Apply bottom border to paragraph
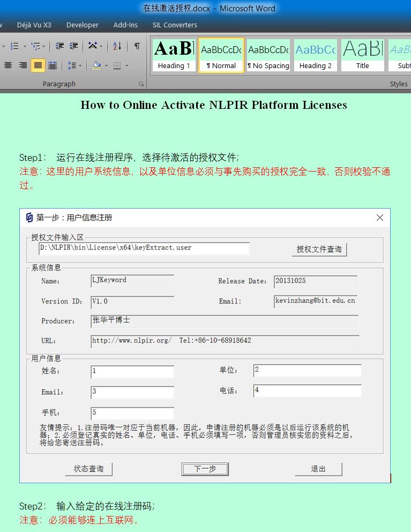Image resolution: width=411 pixels, height=532 pixels. pos(117,65)
